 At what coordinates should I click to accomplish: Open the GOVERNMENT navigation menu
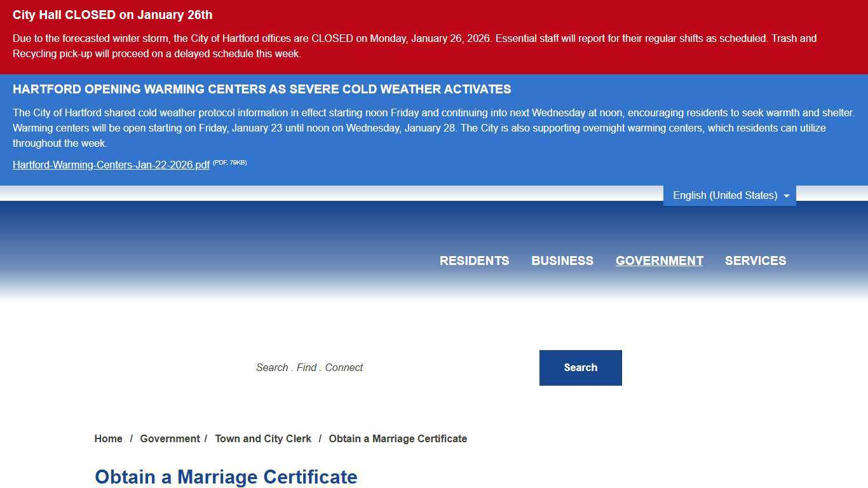click(x=659, y=261)
